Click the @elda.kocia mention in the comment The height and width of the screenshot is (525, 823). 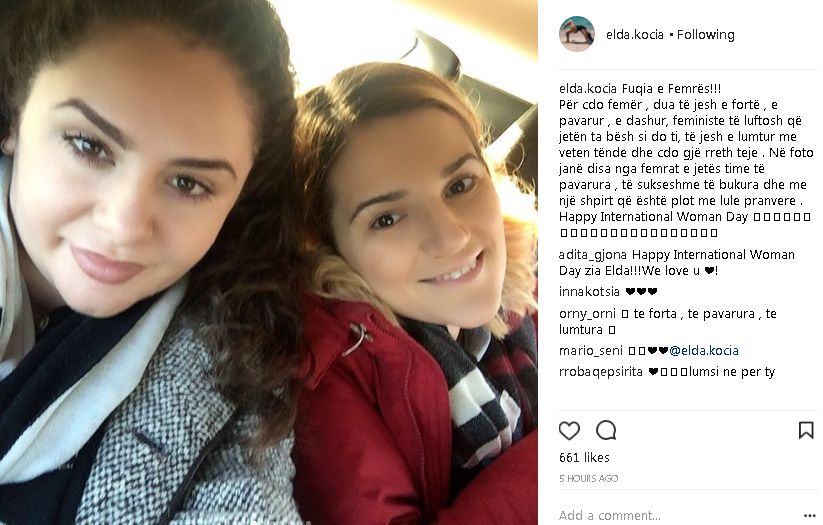point(704,351)
